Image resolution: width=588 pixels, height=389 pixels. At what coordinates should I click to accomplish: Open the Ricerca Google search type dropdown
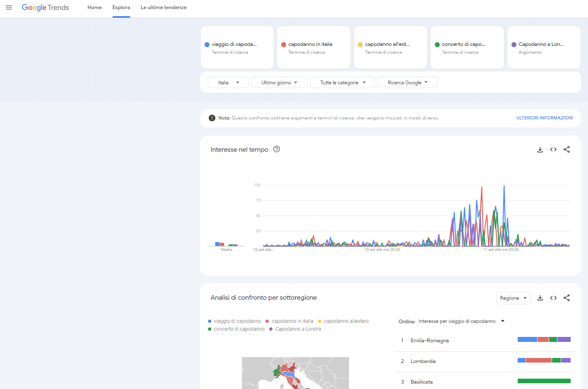(x=408, y=82)
